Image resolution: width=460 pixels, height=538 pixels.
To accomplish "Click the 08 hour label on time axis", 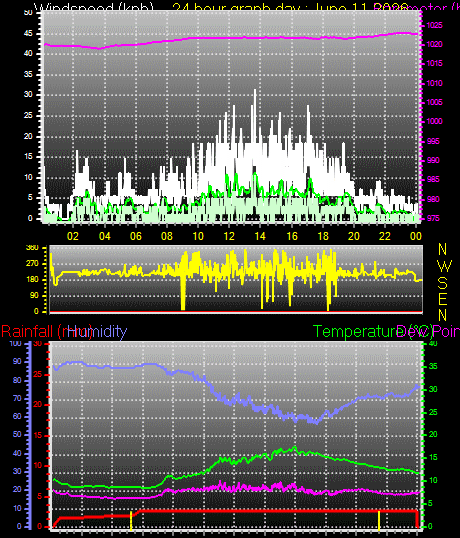I will click(167, 236).
